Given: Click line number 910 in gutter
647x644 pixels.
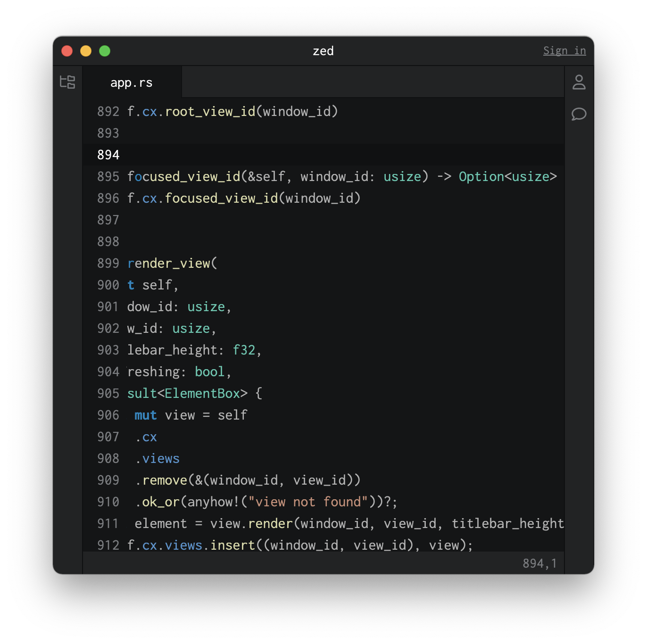Looking at the screenshot, I should coord(108,502).
